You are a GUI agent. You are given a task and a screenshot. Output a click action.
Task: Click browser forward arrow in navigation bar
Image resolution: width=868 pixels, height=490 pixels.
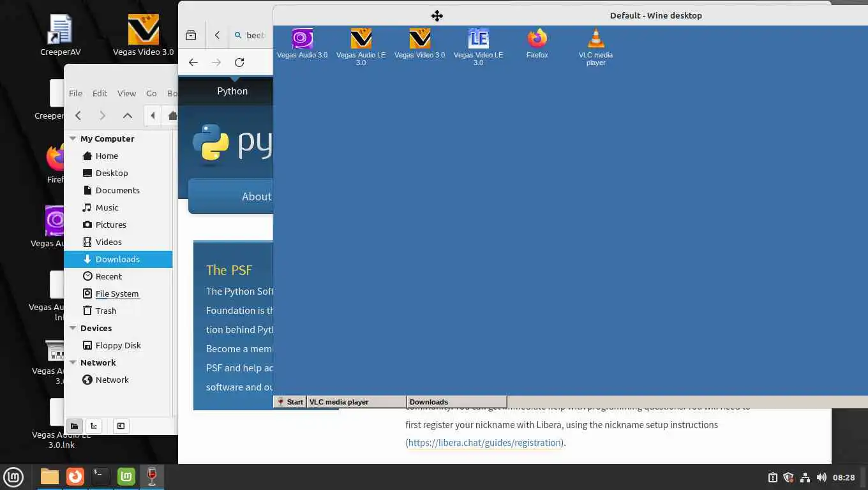tap(216, 62)
